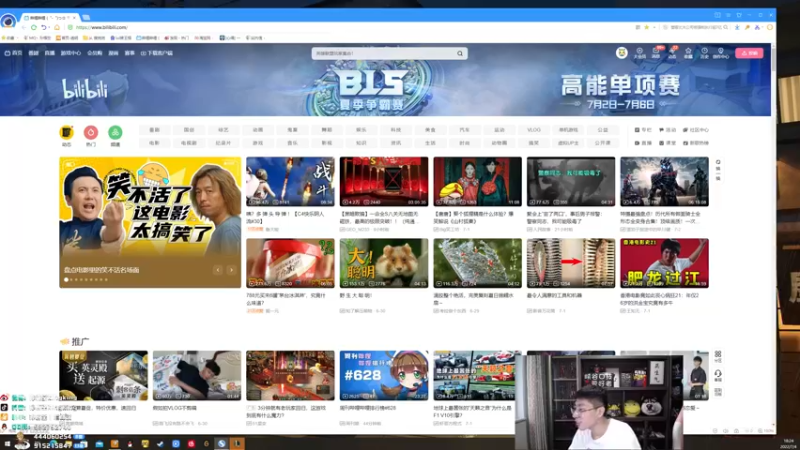Open a new tab with the plus button
Screen dimensions: 800x450
86,17
